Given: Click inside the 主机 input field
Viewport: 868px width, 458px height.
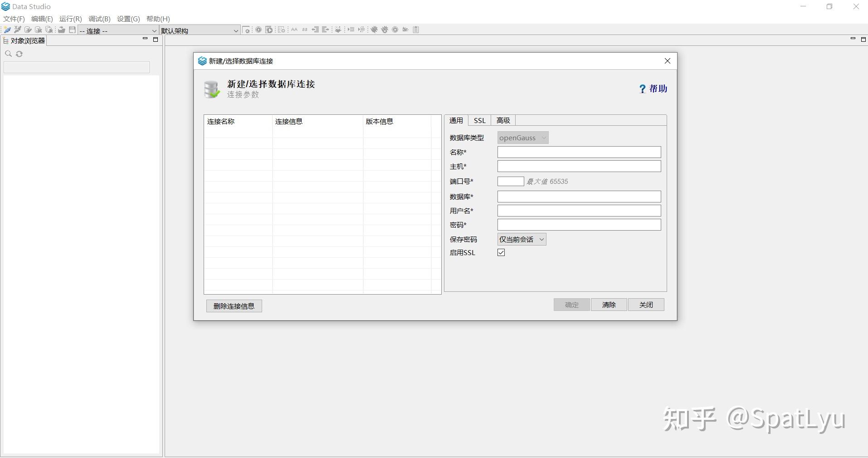Looking at the screenshot, I should pos(579,166).
